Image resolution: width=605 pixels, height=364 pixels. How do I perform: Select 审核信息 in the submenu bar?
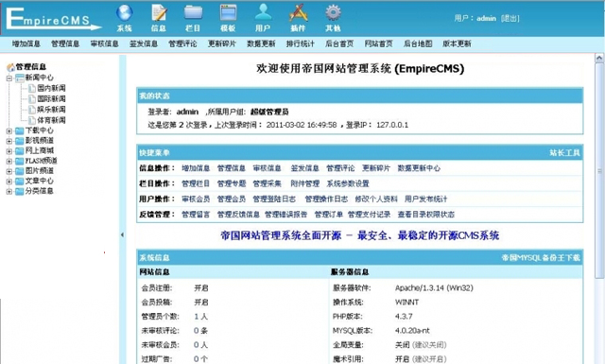pyautogui.click(x=105, y=43)
